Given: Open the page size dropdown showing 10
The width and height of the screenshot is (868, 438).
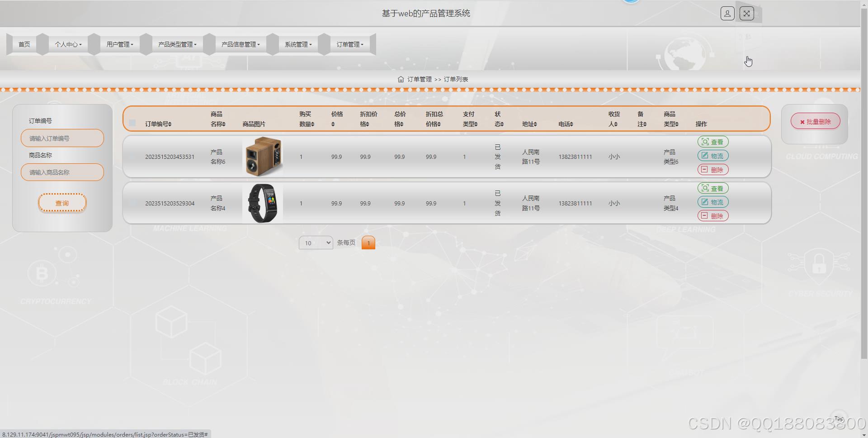Looking at the screenshot, I should tap(316, 243).
